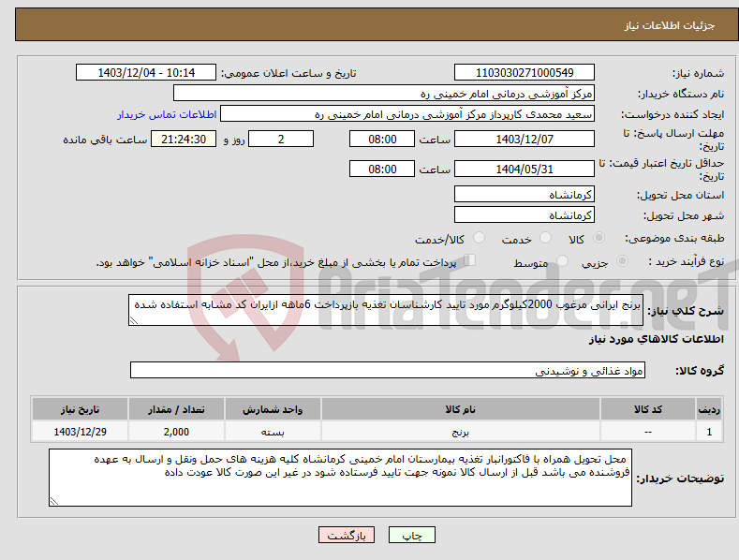Click the buyer organization name field
The image size is (739, 560).
pos(384,94)
